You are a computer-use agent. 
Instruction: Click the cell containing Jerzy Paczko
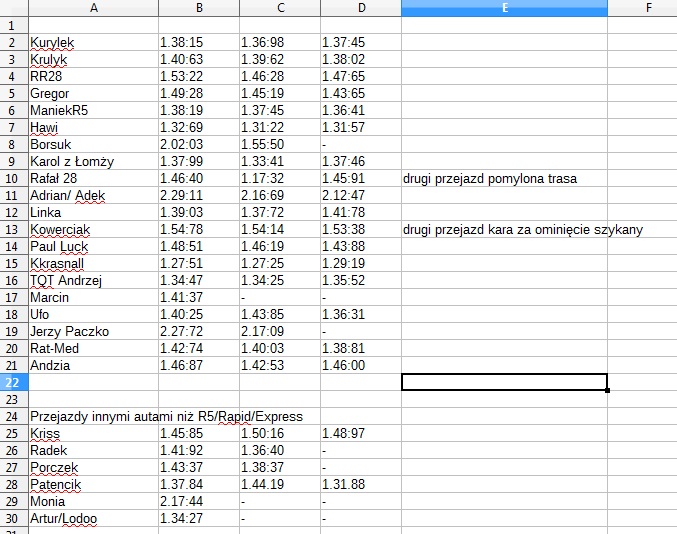93,332
